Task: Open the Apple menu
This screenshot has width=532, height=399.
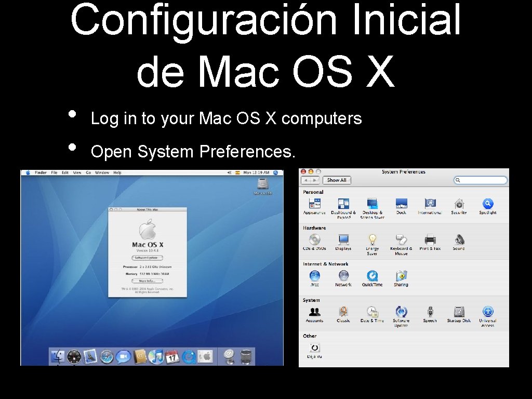Action: tap(28, 172)
